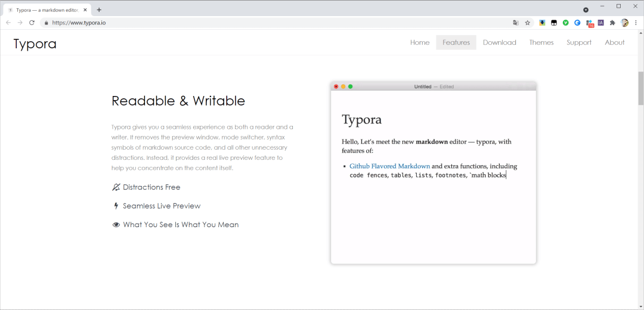Click the dark circular dropdown arrow in title bar
This screenshot has width=644, height=310.
tap(586, 10)
